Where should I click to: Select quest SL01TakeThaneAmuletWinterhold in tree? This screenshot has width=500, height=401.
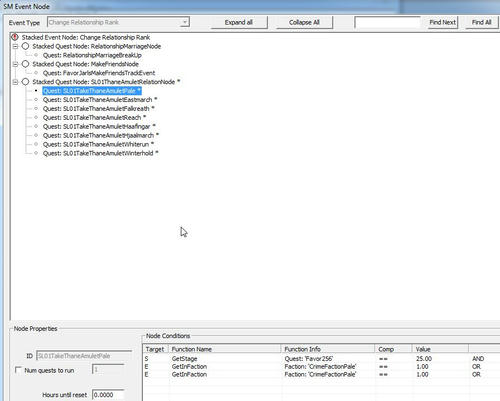(100, 153)
